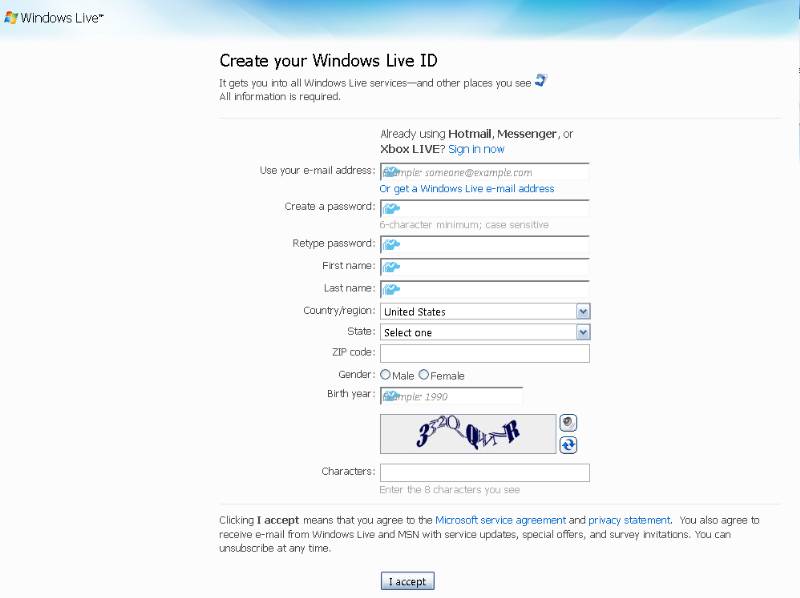Select the Female gender option

point(423,375)
